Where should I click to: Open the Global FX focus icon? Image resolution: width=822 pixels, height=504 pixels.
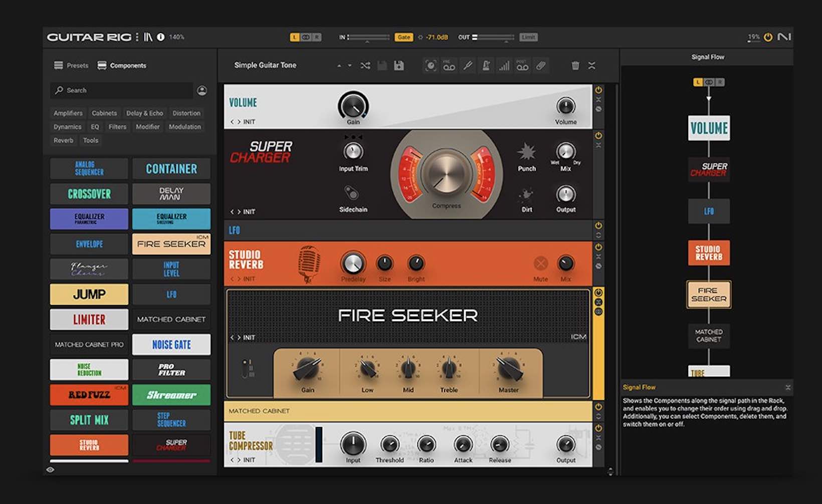pyautogui.click(x=431, y=66)
